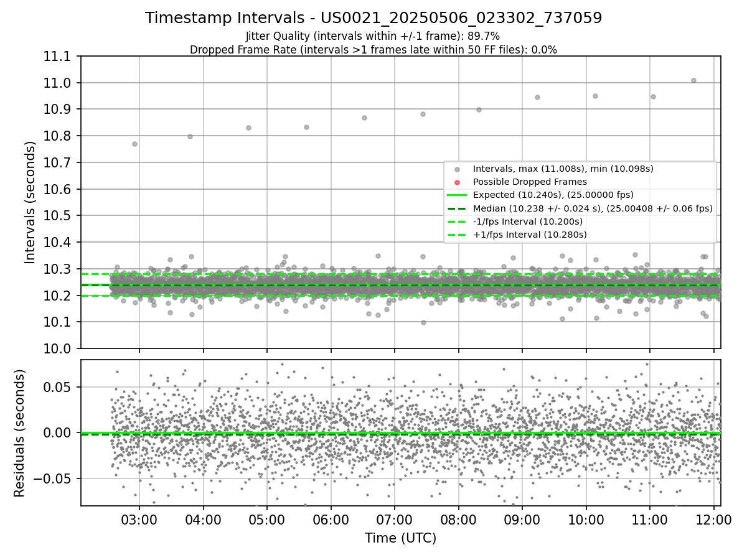
Task: Click the red 'Possible Dropped Frames' legend marker
Action: [x=458, y=182]
